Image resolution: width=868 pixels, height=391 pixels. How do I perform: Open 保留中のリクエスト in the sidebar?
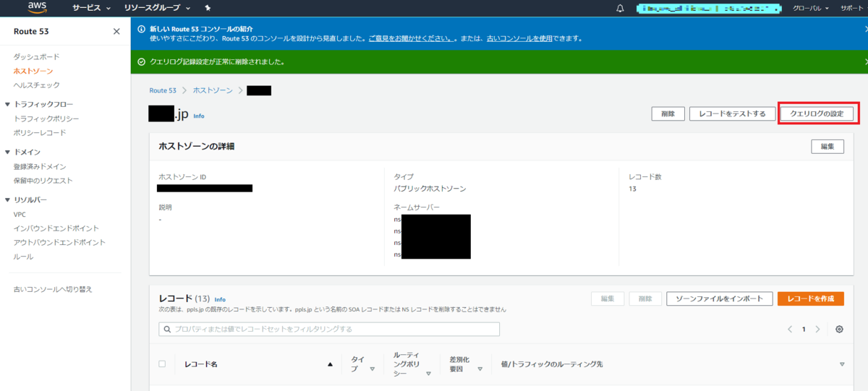43,181
